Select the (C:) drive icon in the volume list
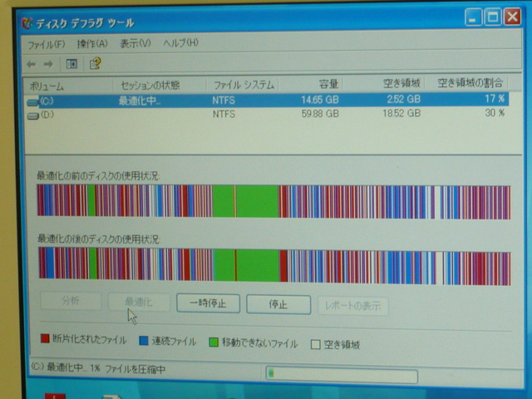Screen dimensions: 532x399 tap(33, 101)
